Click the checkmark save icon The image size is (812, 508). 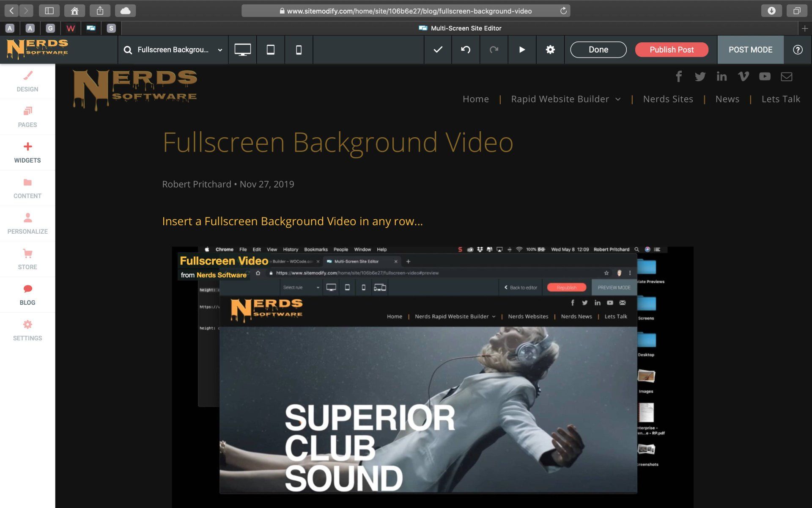(438, 50)
